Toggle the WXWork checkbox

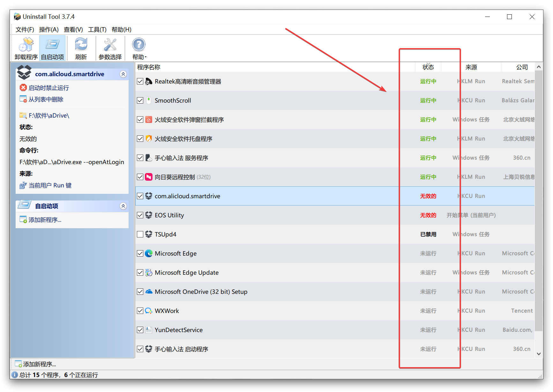pos(140,311)
